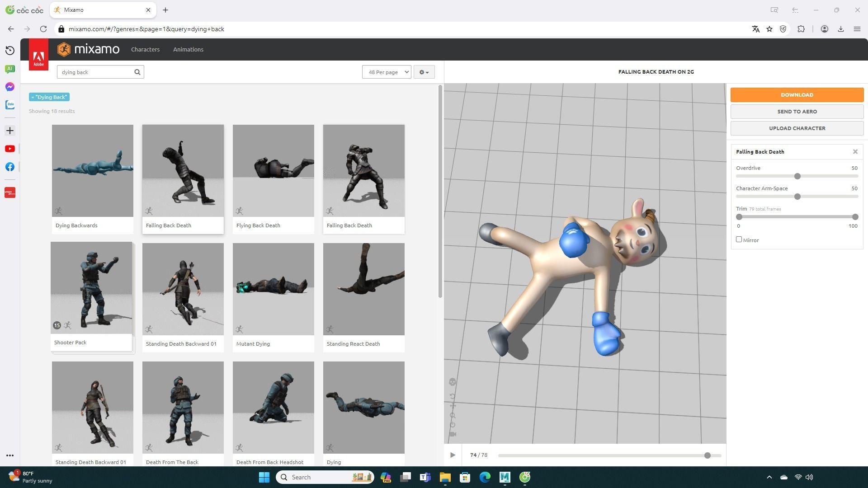Toggle skeleton view skull icon
This screenshot has width=868, height=488.
pos(453,382)
